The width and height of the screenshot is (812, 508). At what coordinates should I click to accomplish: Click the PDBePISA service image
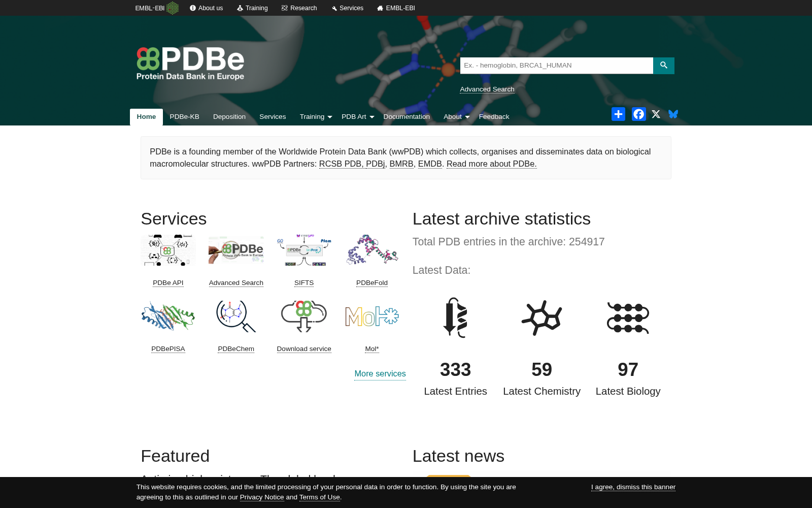[168, 316]
